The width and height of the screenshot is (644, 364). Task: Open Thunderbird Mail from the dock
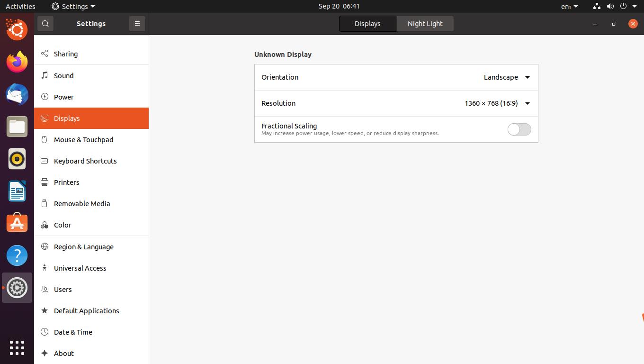[x=17, y=94]
